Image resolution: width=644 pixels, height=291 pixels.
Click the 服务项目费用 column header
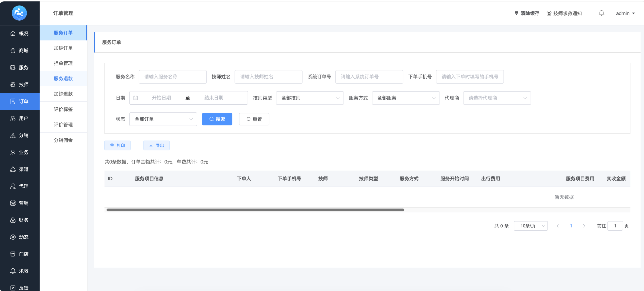pyautogui.click(x=580, y=179)
